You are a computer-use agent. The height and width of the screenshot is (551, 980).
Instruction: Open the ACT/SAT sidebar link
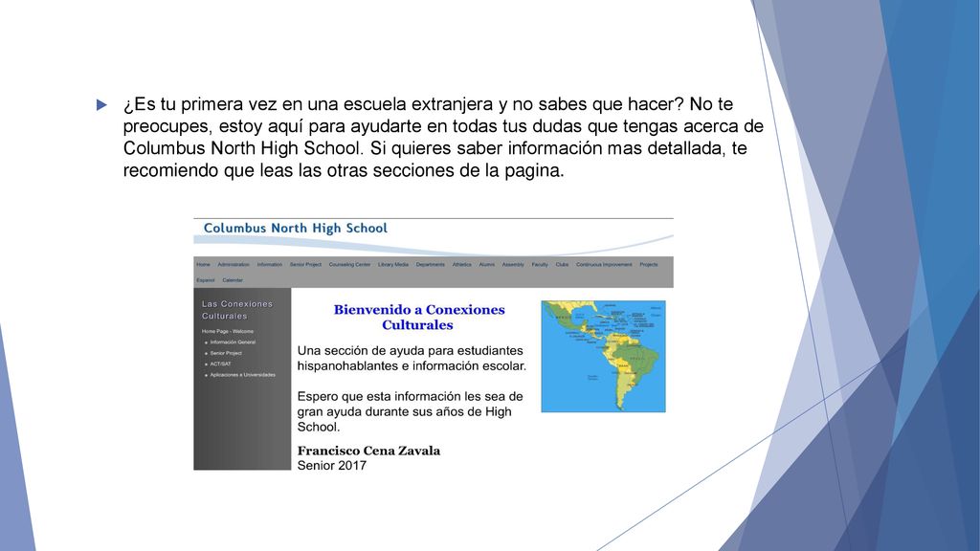220,364
